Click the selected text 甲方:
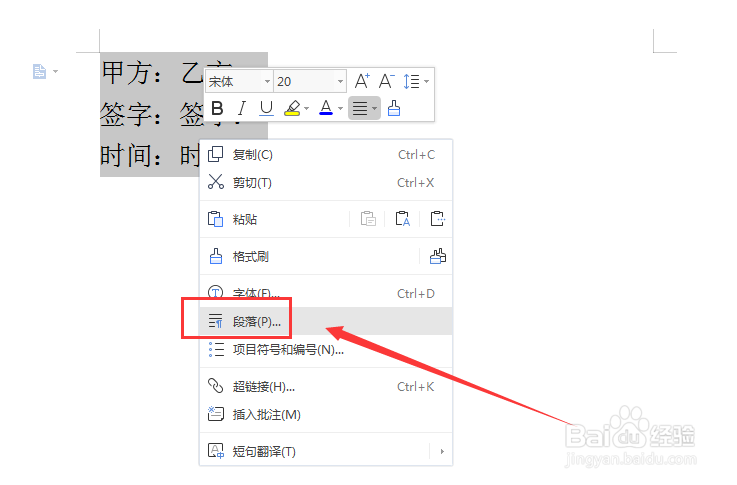Viewport: 737px width, 485px height. 131,73
